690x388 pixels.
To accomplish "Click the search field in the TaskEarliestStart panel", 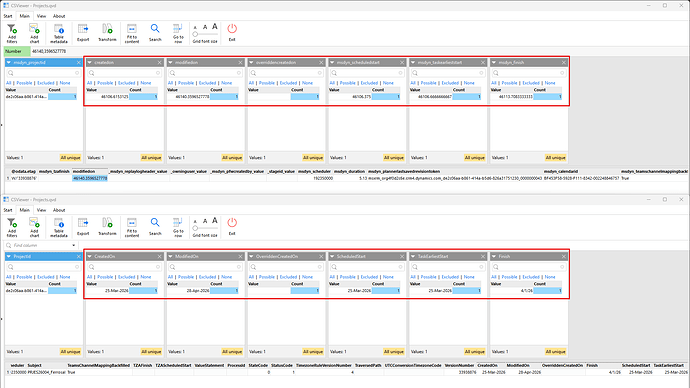I will [448, 267].
